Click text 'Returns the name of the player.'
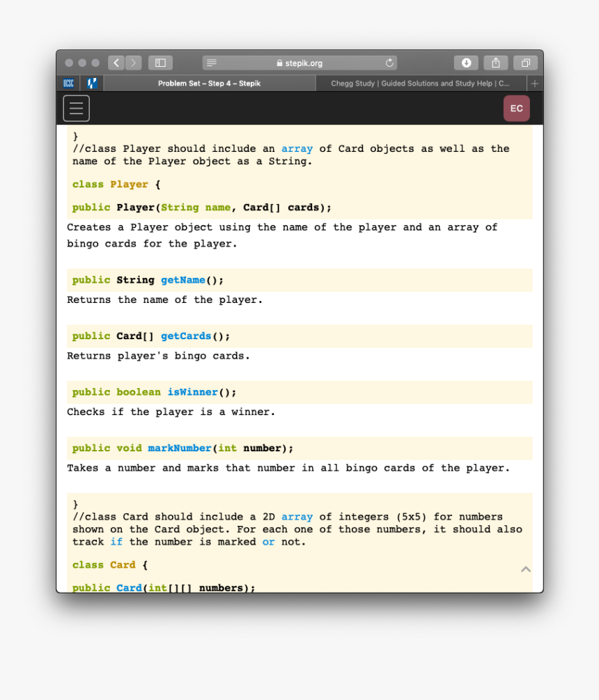 pos(164,300)
